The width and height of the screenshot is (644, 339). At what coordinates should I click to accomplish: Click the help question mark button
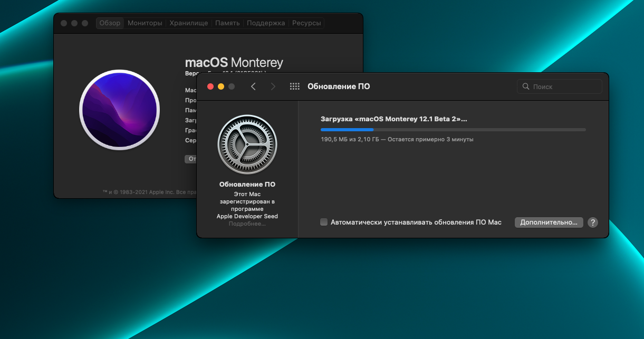click(593, 222)
